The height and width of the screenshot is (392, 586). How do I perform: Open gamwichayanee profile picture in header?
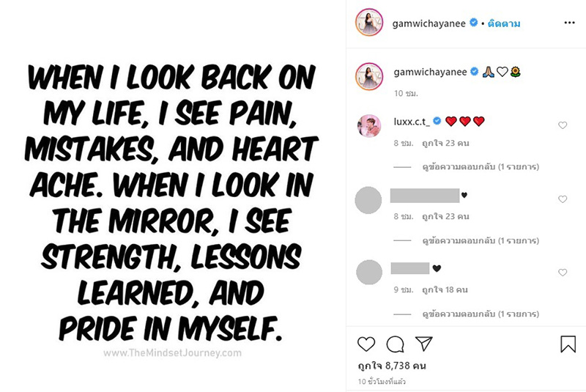click(x=370, y=23)
